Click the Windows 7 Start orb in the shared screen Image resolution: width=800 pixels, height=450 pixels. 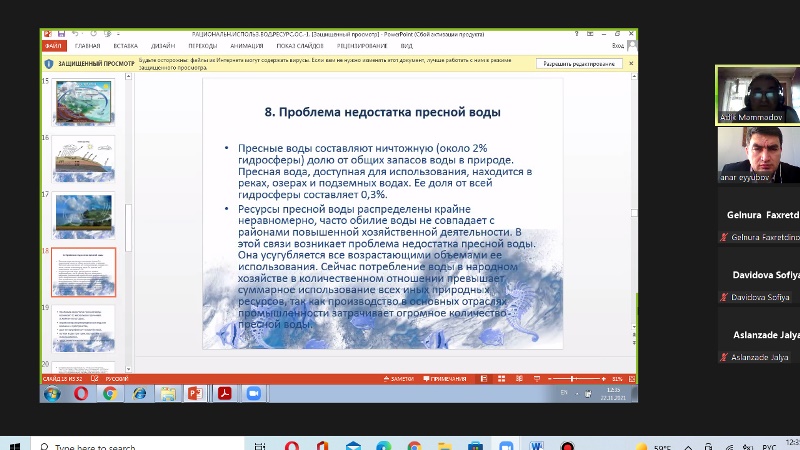(x=53, y=394)
